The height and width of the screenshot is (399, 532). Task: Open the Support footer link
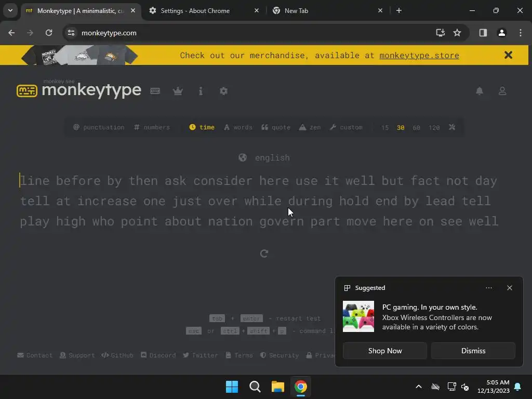(77, 355)
